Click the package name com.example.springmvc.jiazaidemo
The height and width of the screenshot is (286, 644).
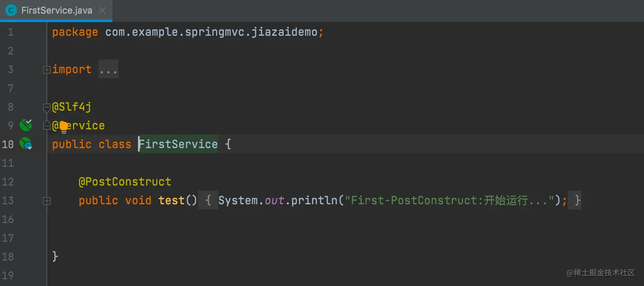[x=211, y=32]
